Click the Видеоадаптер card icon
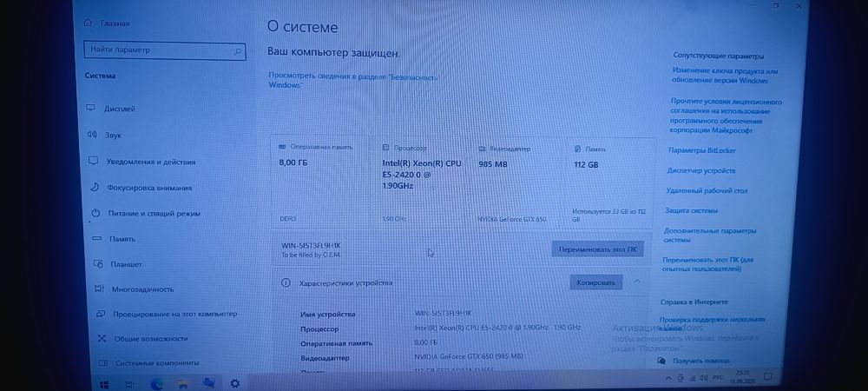 (x=481, y=149)
